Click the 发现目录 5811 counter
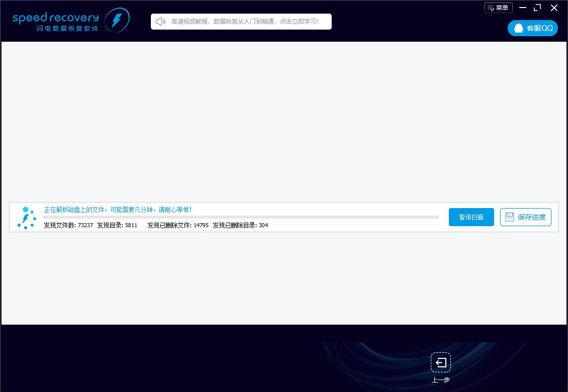The image size is (568, 392). tap(117, 225)
